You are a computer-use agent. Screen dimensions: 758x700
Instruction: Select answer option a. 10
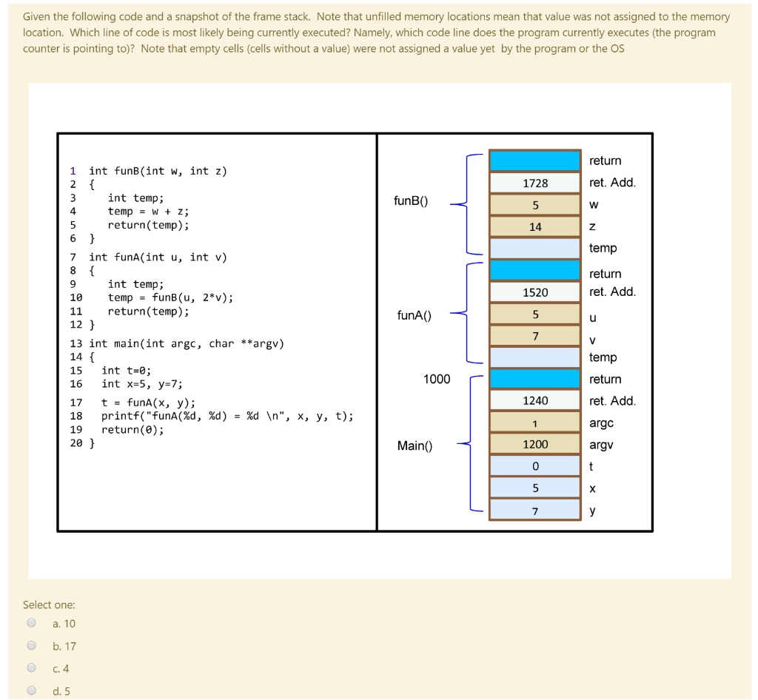point(31,624)
